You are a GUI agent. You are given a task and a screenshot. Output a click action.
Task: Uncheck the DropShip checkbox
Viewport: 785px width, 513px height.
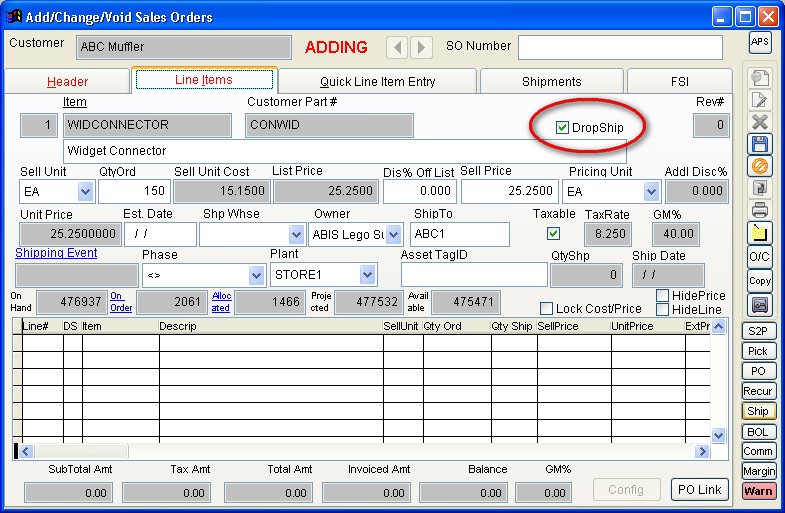pos(562,128)
